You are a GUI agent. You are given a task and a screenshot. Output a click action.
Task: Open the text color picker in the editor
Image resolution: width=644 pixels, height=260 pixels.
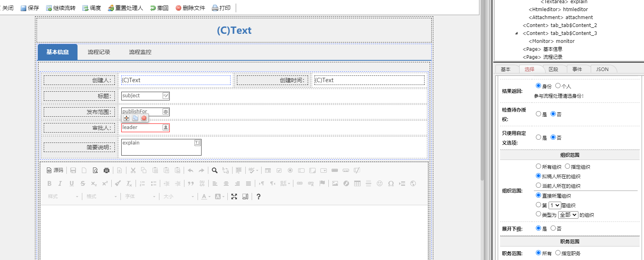coord(206,196)
